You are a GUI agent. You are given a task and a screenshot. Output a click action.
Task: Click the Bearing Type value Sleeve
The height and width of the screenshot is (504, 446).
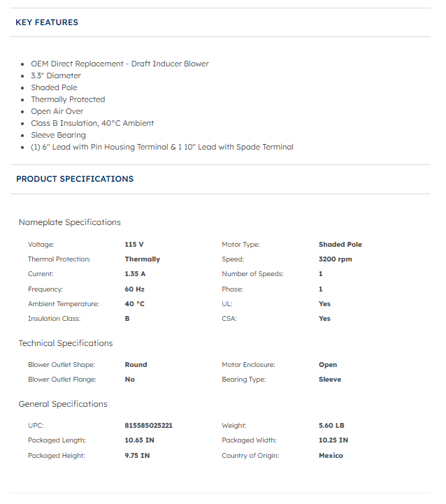(x=330, y=380)
